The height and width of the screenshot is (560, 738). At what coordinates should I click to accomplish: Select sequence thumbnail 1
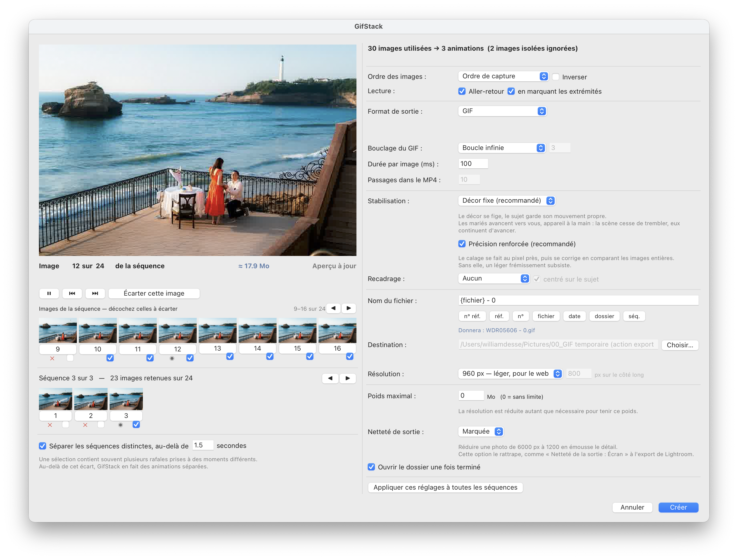55,399
